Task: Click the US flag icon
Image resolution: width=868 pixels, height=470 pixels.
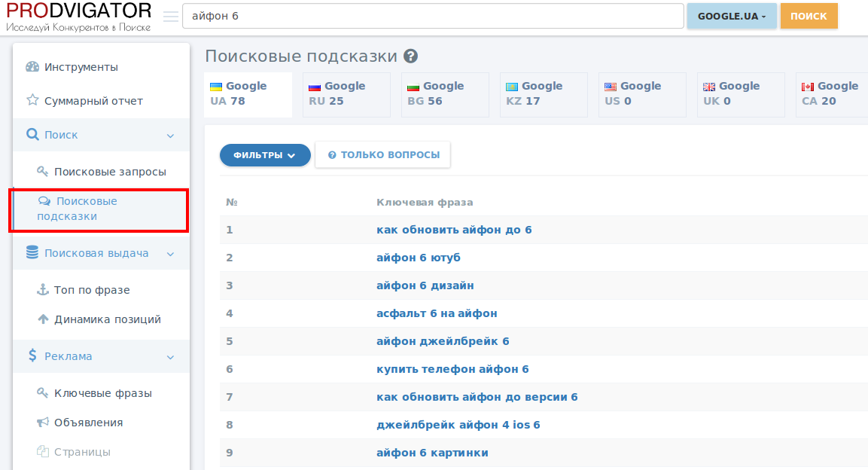Action: (611, 87)
